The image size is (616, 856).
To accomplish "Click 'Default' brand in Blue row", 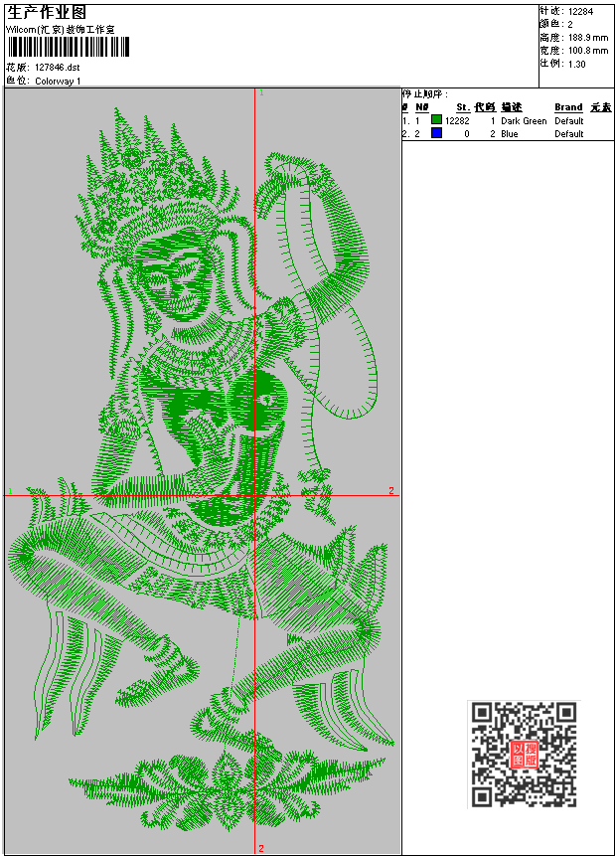I will click(x=569, y=134).
